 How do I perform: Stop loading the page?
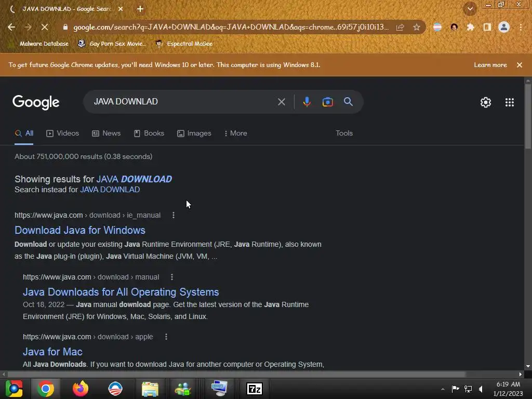[45, 27]
